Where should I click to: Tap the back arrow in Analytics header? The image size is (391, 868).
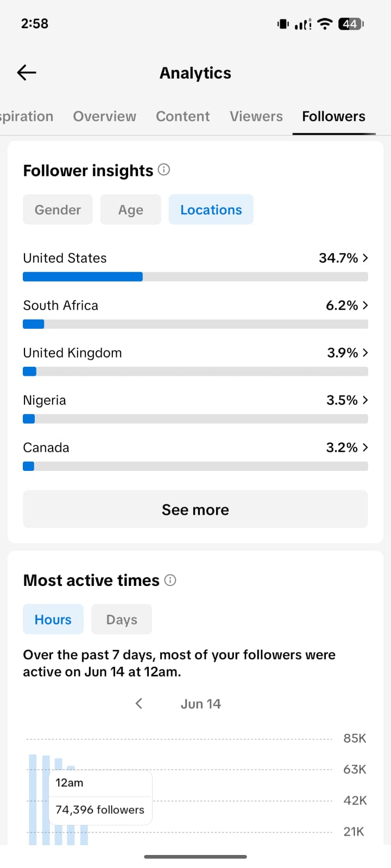pos(27,72)
